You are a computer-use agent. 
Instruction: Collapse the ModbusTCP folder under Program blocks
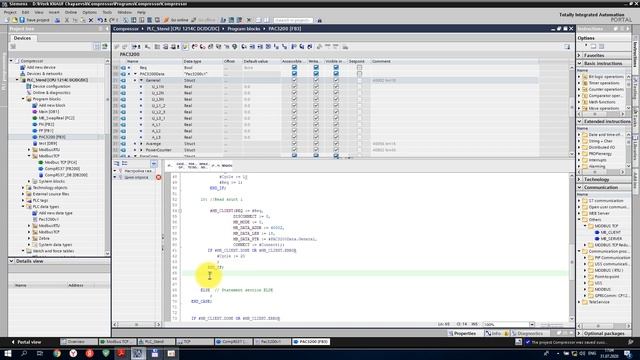pyautogui.click(x=29, y=156)
